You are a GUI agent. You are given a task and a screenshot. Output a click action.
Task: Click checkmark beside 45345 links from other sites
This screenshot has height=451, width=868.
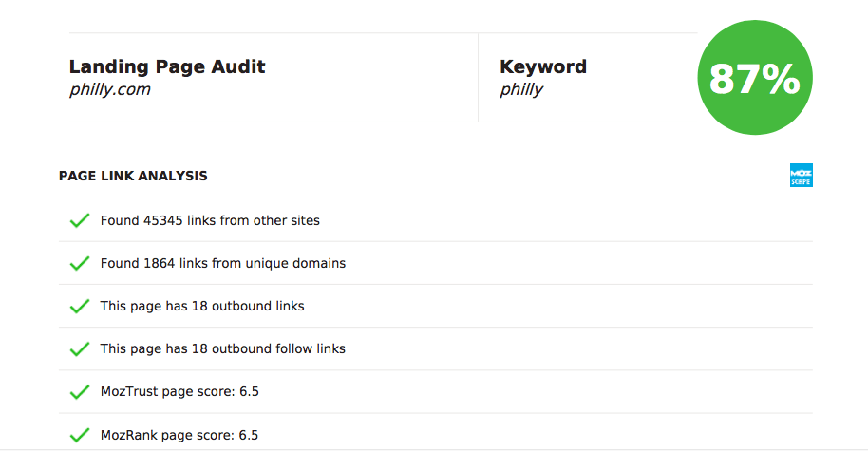[80, 220]
